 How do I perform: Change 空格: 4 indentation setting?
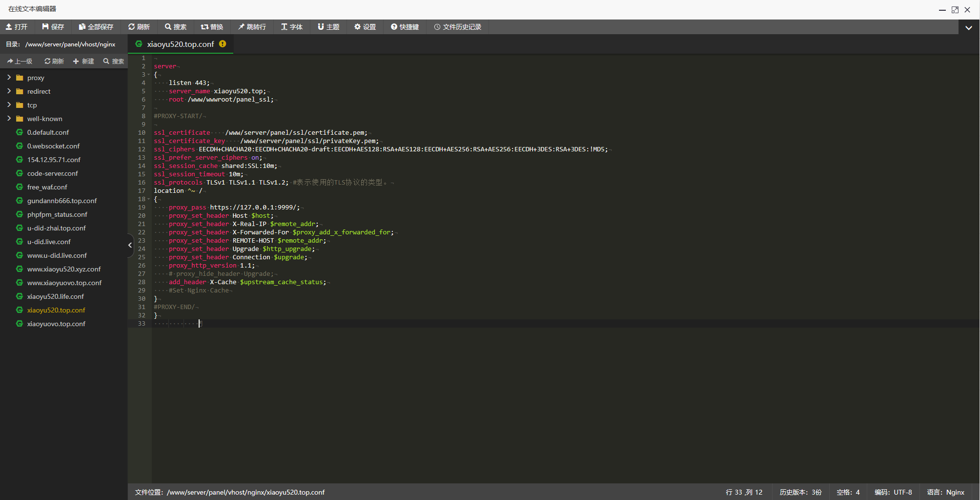pyautogui.click(x=848, y=492)
